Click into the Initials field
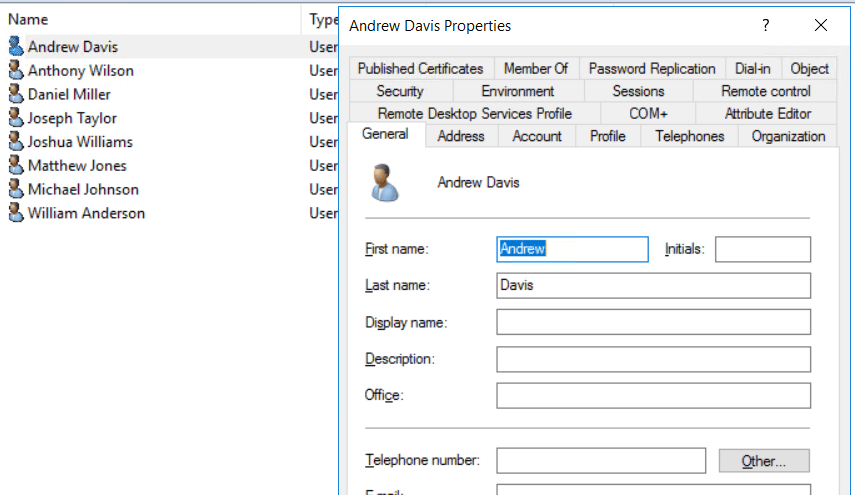The width and height of the screenshot is (855, 495). (762, 249)
